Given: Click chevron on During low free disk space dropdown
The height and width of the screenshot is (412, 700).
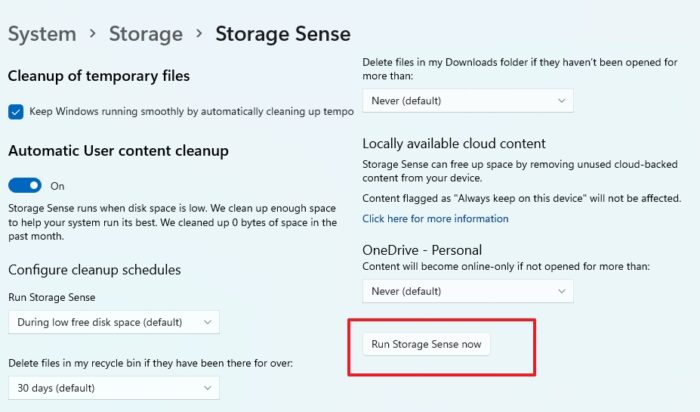Looking at the screenshot, I should (208, 322).
